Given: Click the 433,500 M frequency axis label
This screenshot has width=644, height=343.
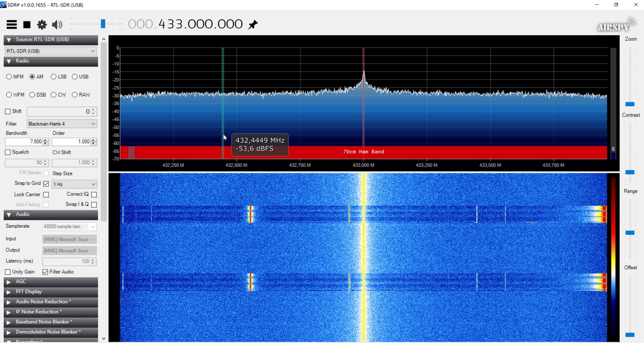Looking at the screenshot, I should [x=490, y=165].
